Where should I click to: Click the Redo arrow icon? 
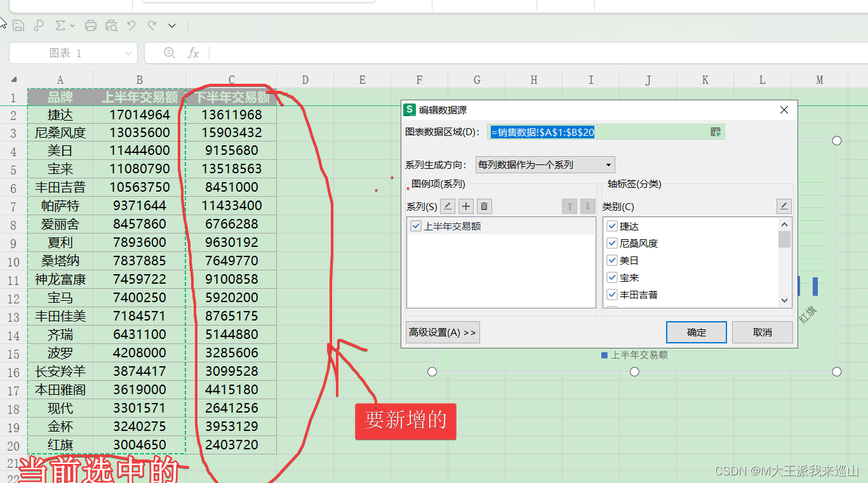coord(152,26)
